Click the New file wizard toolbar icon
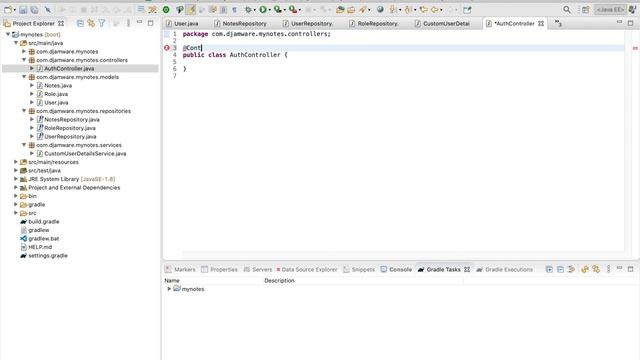640x360 pixels. [8, 9]
